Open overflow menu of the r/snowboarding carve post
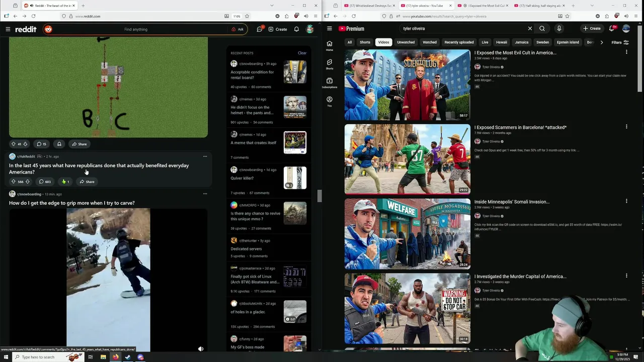This screenshot has width=644, height=362. (205, 194)
